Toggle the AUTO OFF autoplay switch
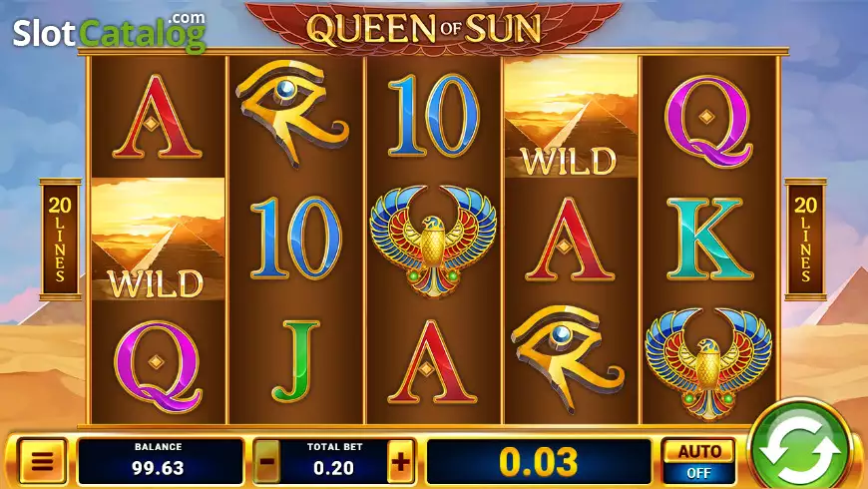The image size is (868, 489). [698, 461]
